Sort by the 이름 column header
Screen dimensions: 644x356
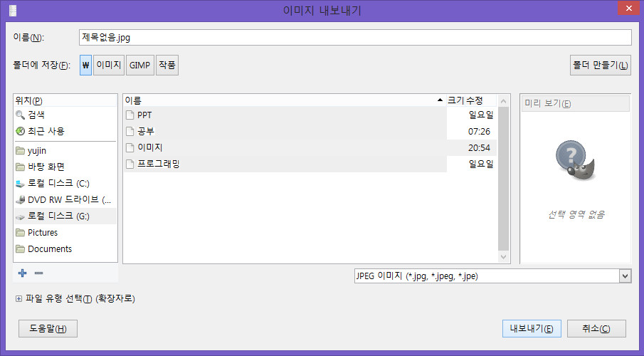click(284, 100)
